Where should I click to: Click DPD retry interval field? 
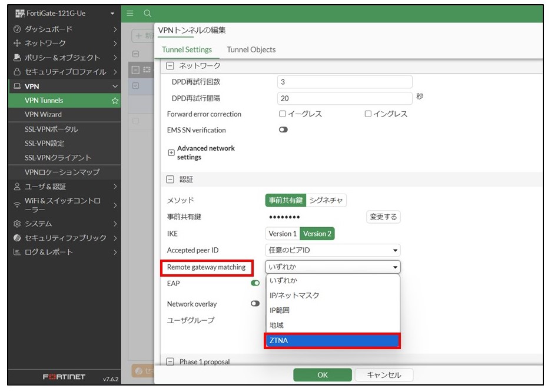(x=344, y=98)
